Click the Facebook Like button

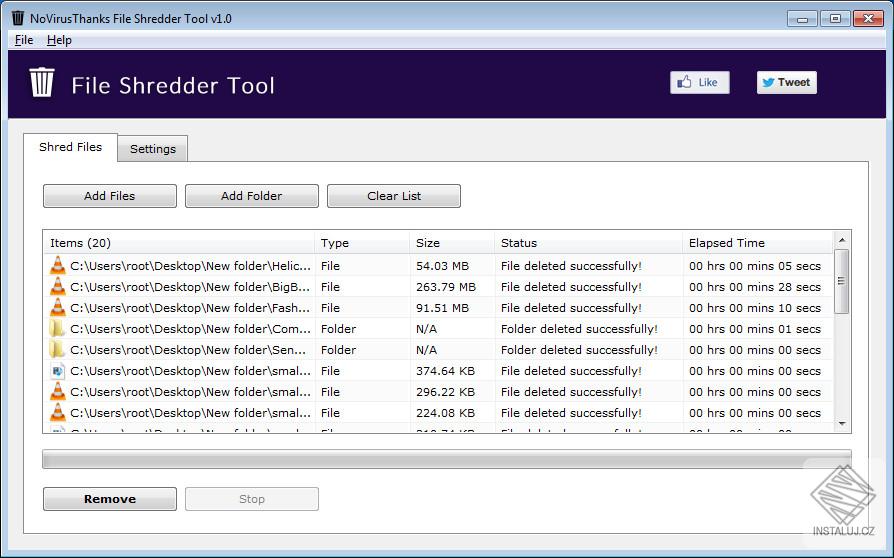click(700, 83)
